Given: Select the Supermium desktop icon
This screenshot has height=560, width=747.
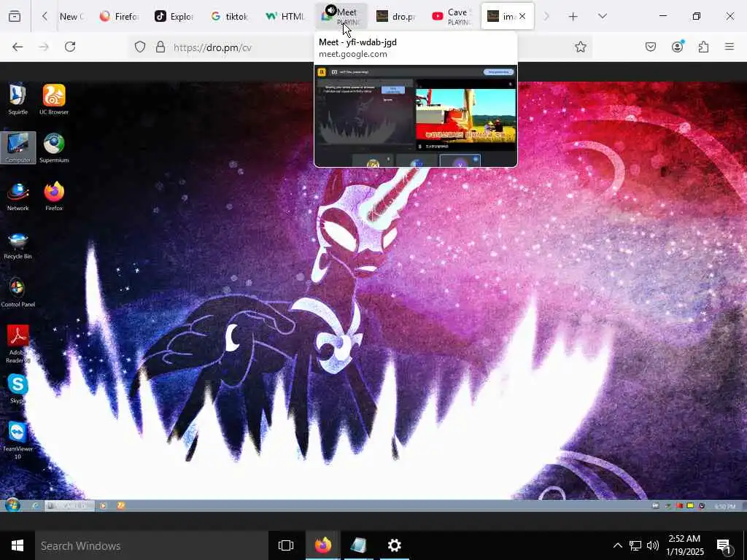Looking at the screenshot, I should pyautogui.click(x=54, y=147).
